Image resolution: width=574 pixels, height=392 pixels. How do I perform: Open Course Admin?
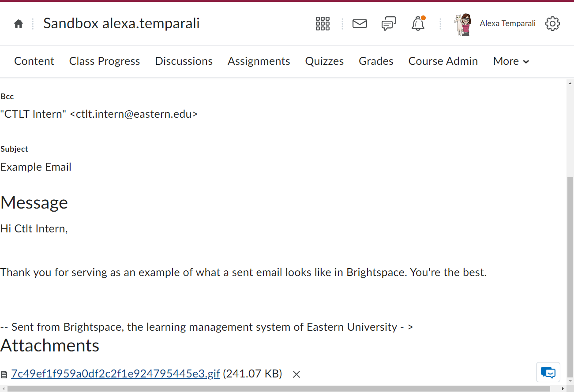point(443,61)
